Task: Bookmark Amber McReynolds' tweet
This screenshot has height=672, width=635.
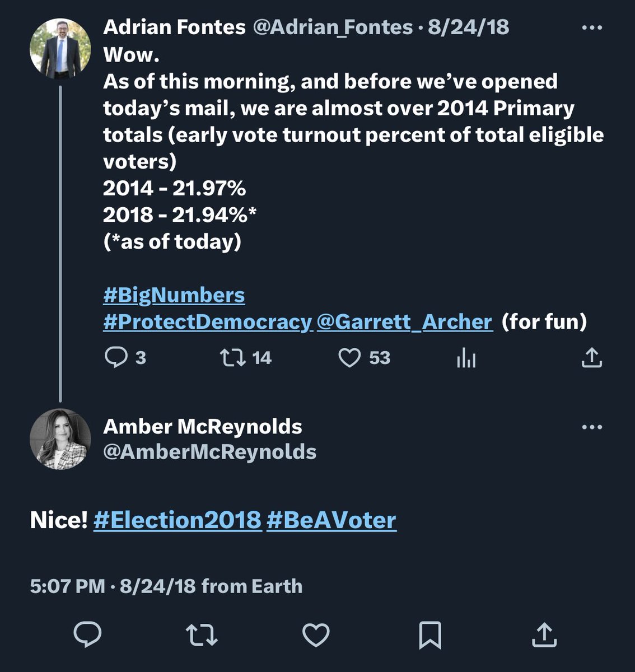Action: click(x=430, y=634)
